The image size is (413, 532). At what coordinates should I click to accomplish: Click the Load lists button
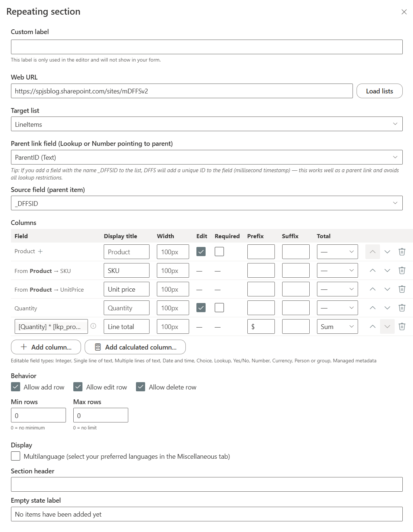pyautogui.click(x=380, y=91)
